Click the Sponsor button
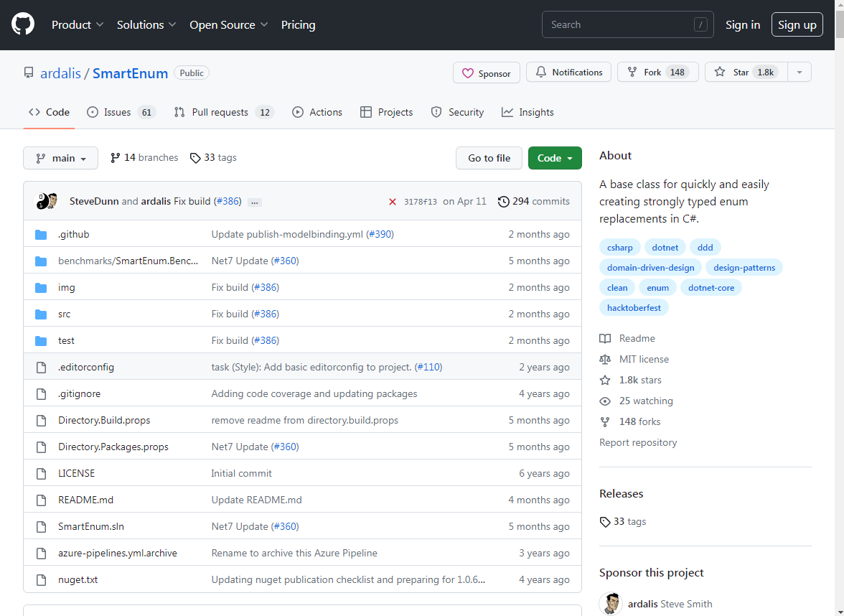This screenshot has width=844, height=616. click(x=487, y=73)
